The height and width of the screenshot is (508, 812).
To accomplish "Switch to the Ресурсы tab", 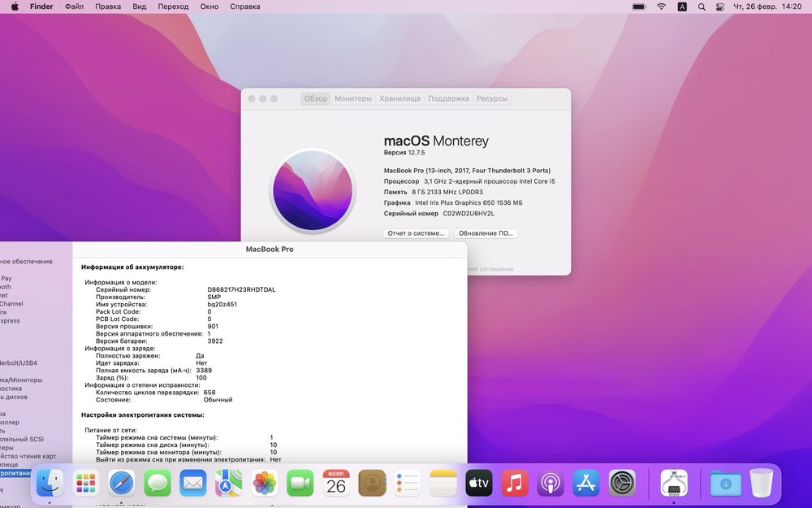I will click(492, 98).
